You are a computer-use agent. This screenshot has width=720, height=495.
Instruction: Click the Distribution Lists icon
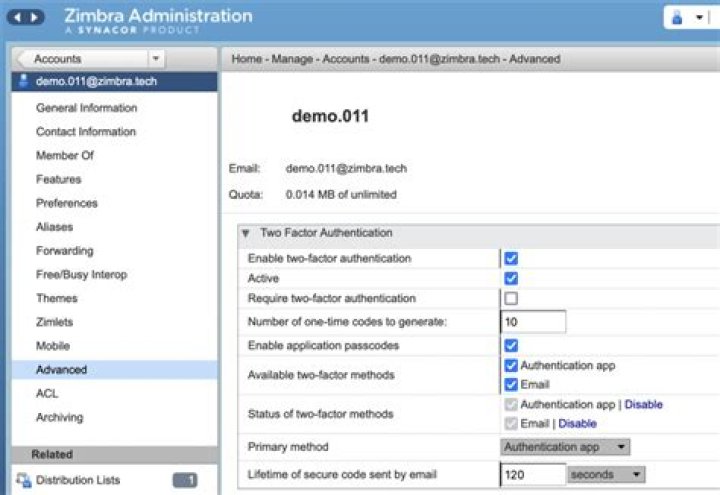(23, 480)
